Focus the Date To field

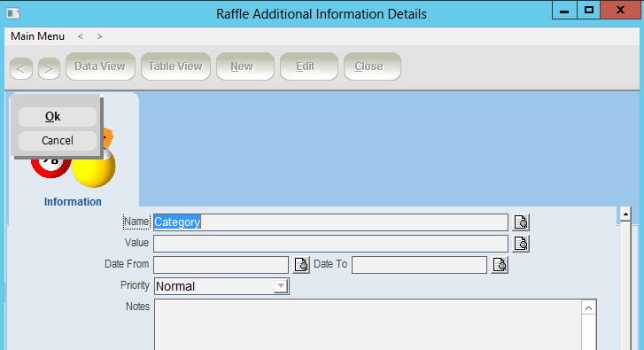pos(419,265)
